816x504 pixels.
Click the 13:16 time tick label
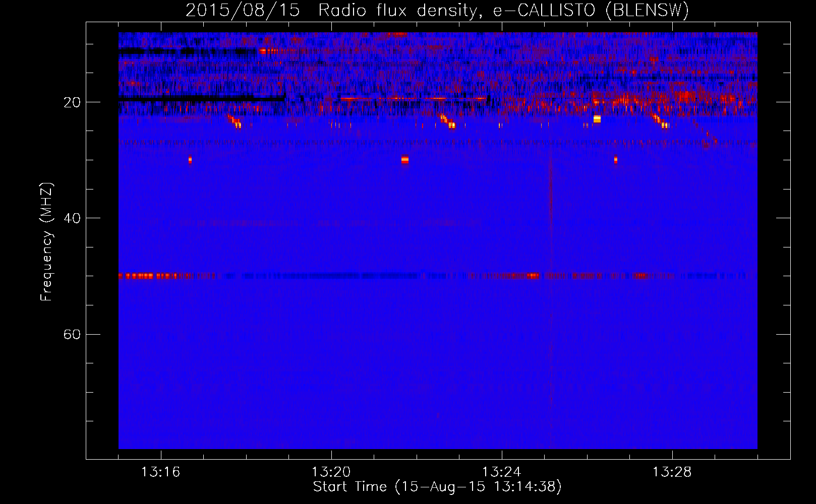click(x=160, y=472)
